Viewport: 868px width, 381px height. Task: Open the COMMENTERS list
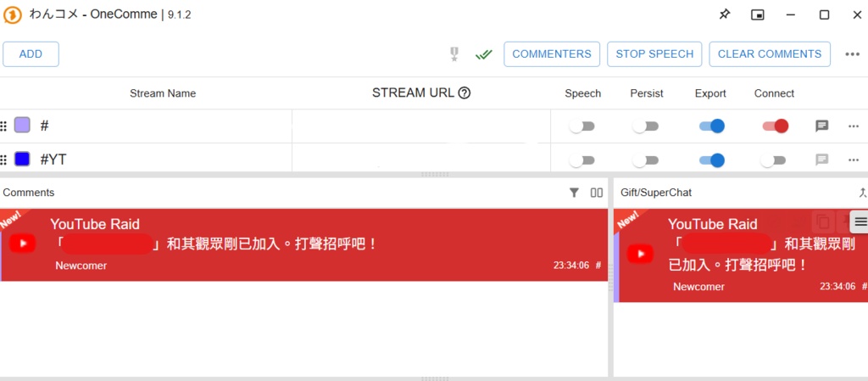pyautogui.click(x=551, y=54)
